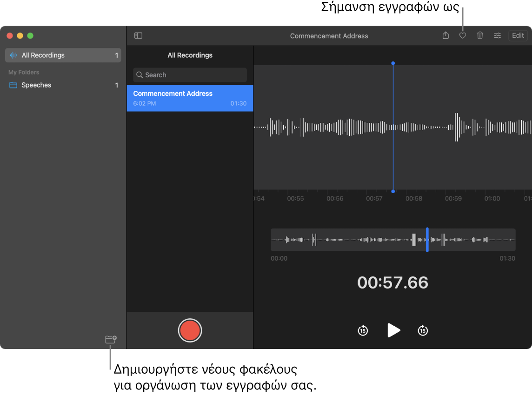Play the Commencement Address recording
Viewport: 532px width, 396px height.
click(x=393, y=330)
